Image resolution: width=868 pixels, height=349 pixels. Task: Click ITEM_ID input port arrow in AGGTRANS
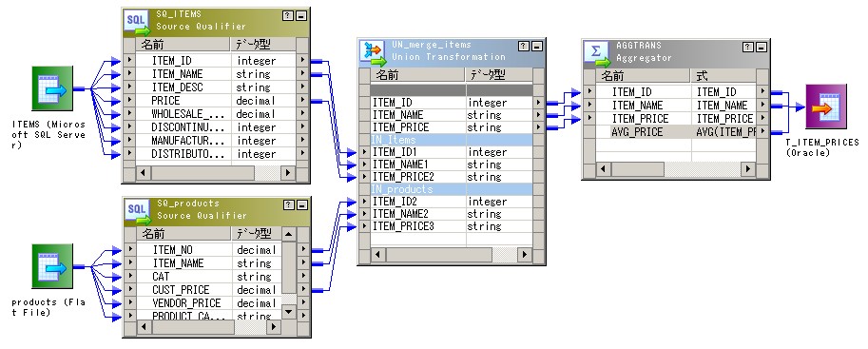590,91
